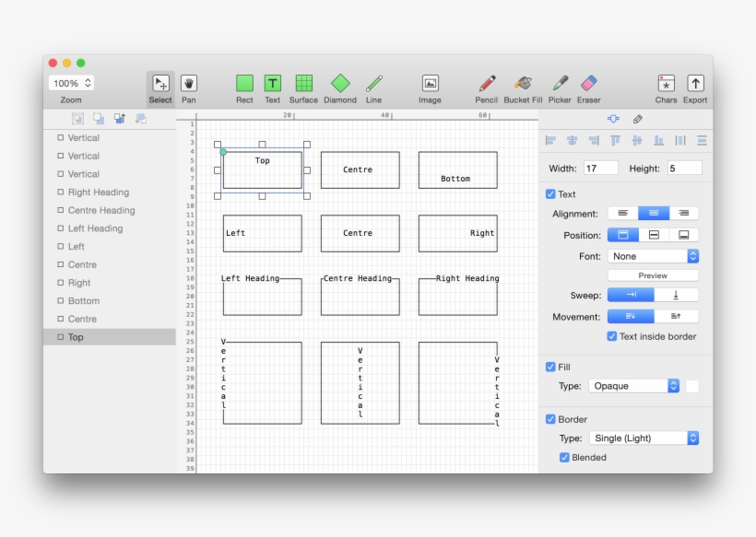Viewport: 756px width, 537px height.
Task: Select the Pencil tool
Action: (487, 83)
